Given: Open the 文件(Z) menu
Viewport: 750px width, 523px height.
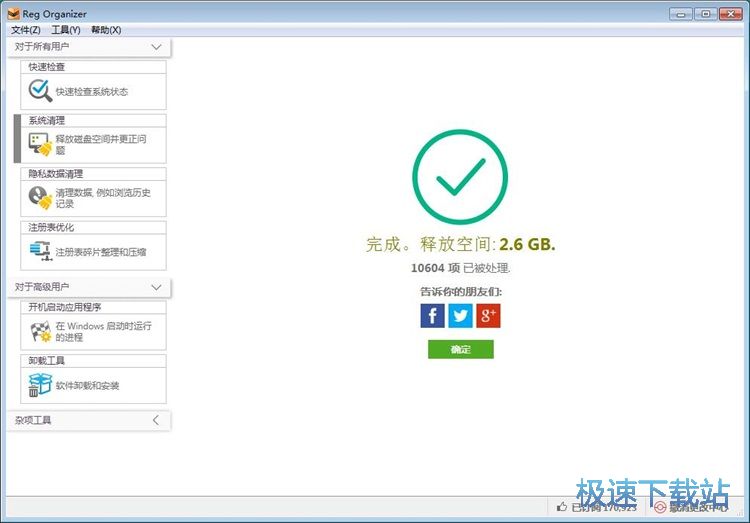Looking at the screenshot, I should (x=26, y=30).
